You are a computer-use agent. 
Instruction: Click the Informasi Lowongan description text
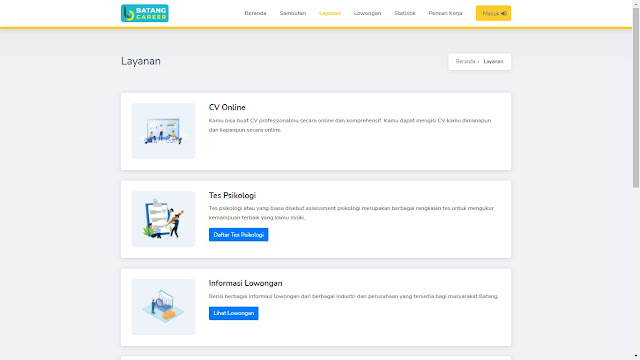[353, 296]
